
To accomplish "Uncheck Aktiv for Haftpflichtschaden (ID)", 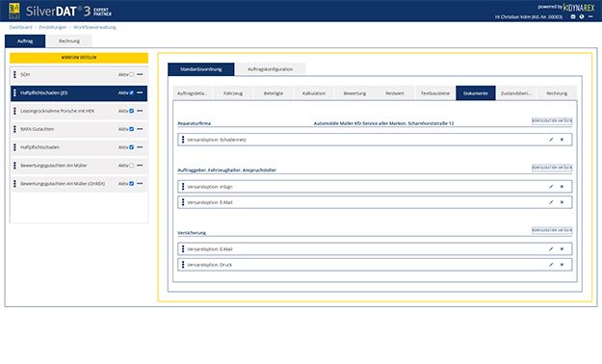I will coord(131,92).
